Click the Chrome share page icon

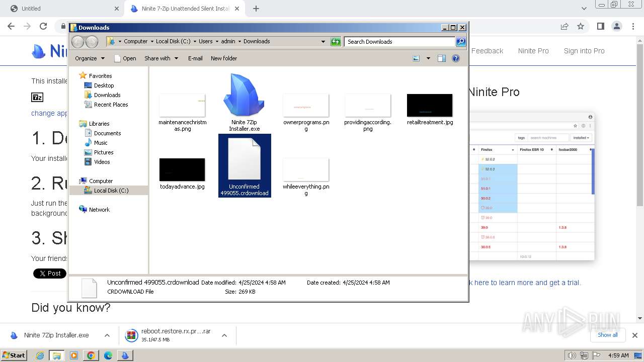565,26
